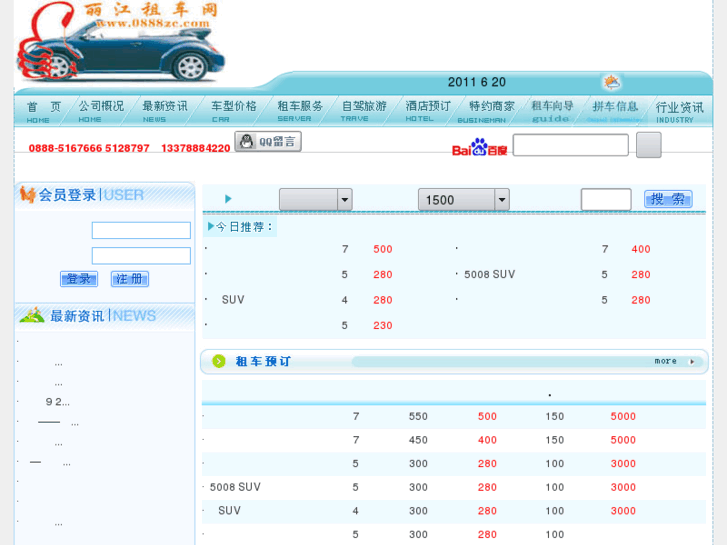Click the green arrow icon beside 租车预订
Image resolution: width=727 pixels, height=545 pixels.
pos(215,361)
